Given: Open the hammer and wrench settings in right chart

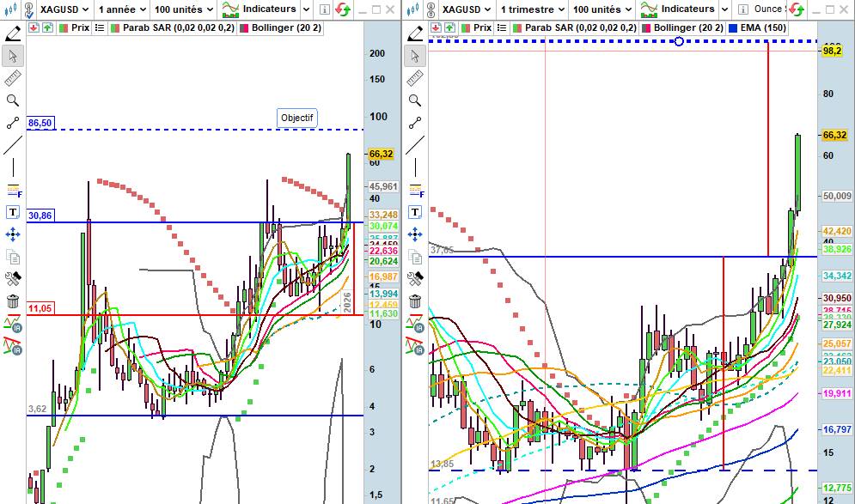Looking at the screenshot, I should tap(415, 279).
